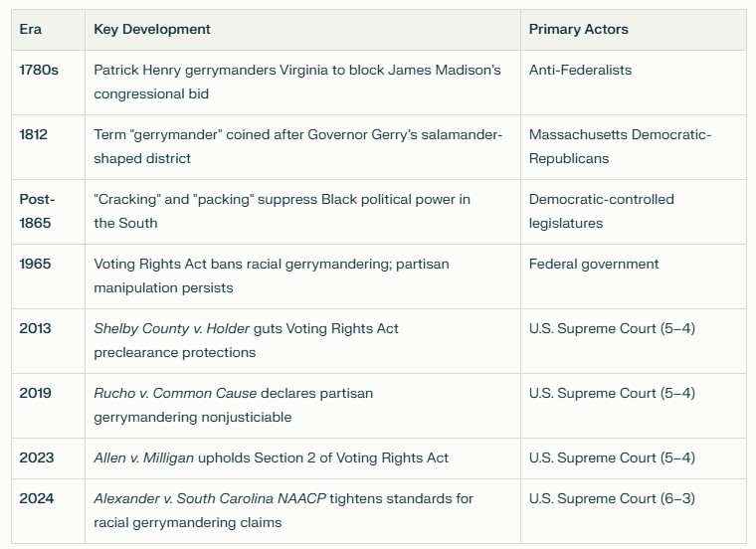This screenshot has width=756, height=549.
Task: Select the Post-1865 era cell
Action: tap(48, 212)
